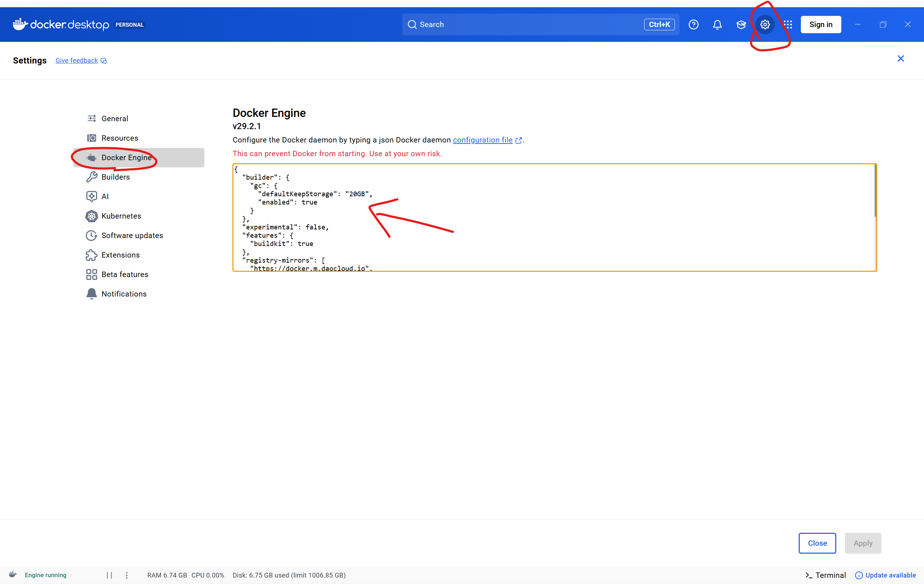Open the Terminal panel
This screenshot has height=584, width=924.
825,575
